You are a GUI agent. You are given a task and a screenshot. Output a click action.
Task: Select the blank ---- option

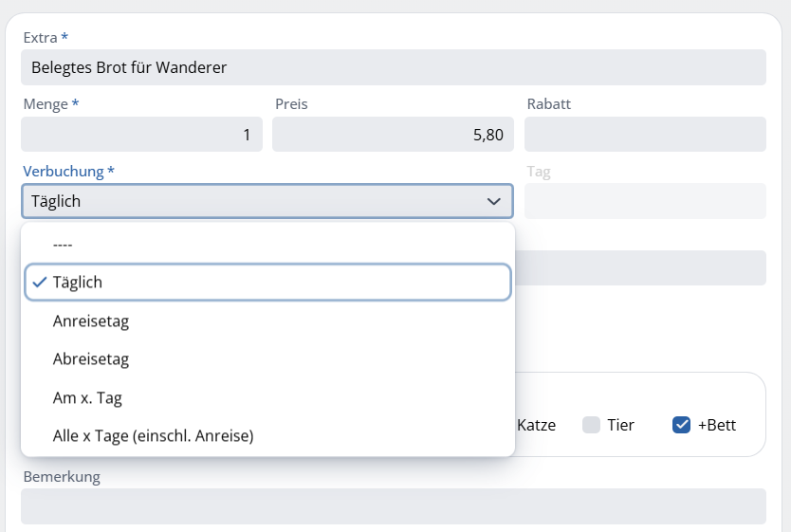coord(267,245)
